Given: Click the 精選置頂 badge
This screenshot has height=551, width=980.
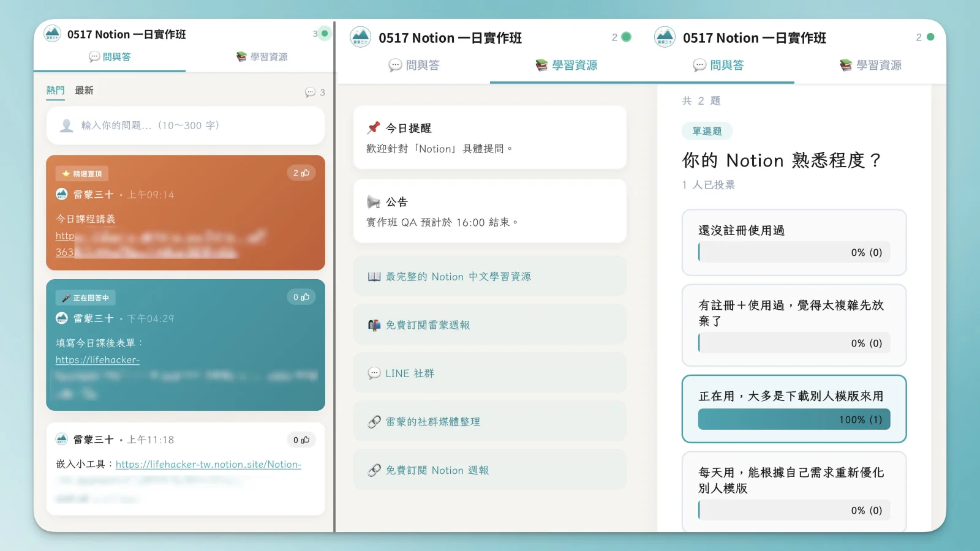Looking at the screenshot, I should [82, 174].
